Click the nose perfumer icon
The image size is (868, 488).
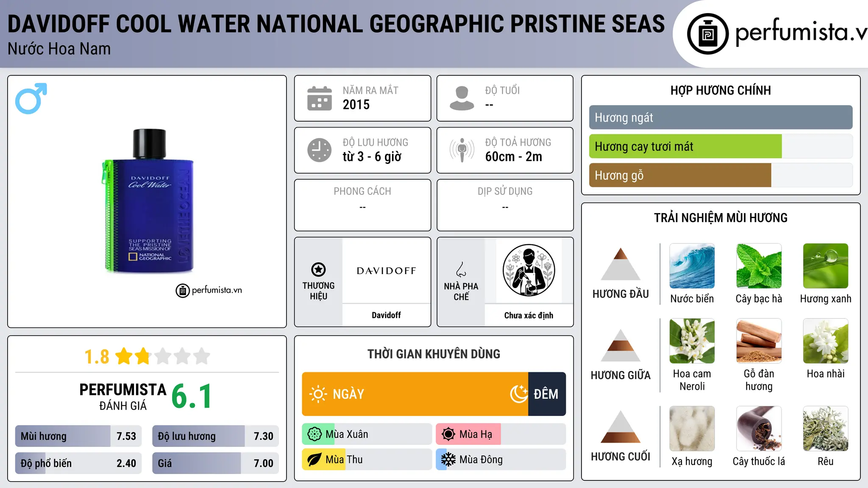[461, 269]
